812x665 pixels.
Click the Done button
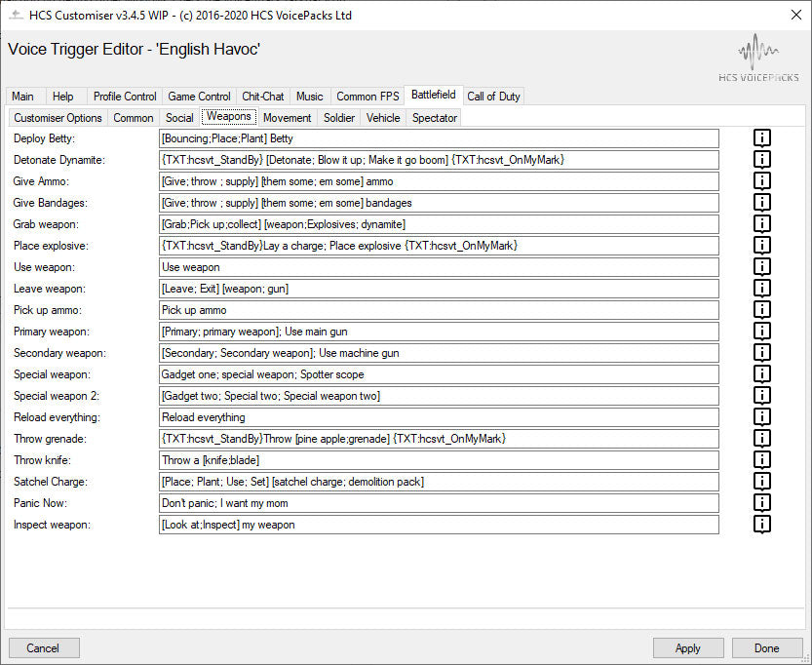[x=766, y=648]
